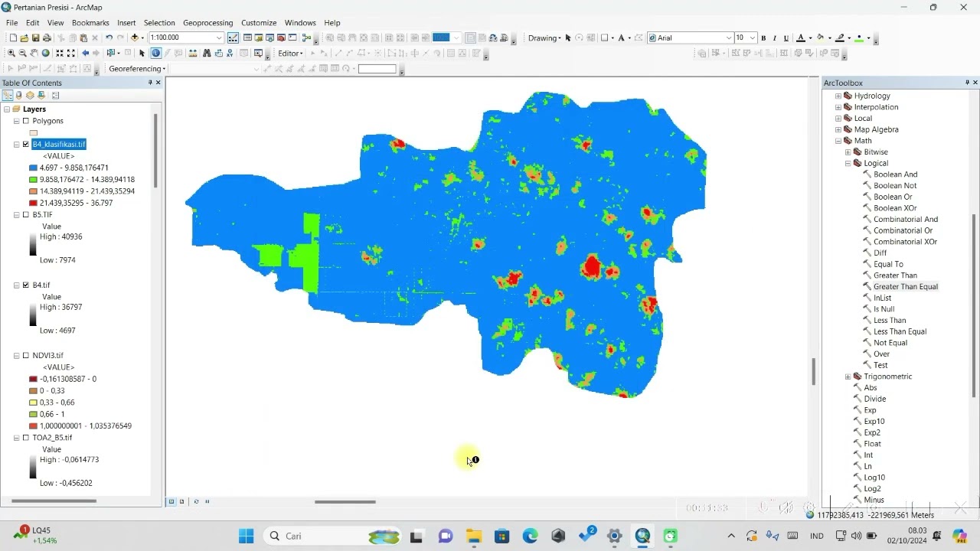
Task: Open the Editor dropdown button
Action: tap(290, 53)
